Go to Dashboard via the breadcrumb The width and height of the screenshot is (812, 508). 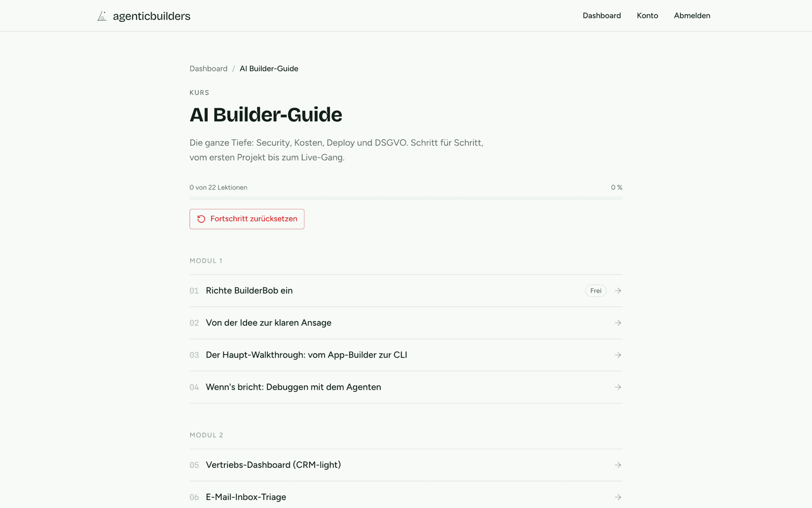tap(209, 69)
